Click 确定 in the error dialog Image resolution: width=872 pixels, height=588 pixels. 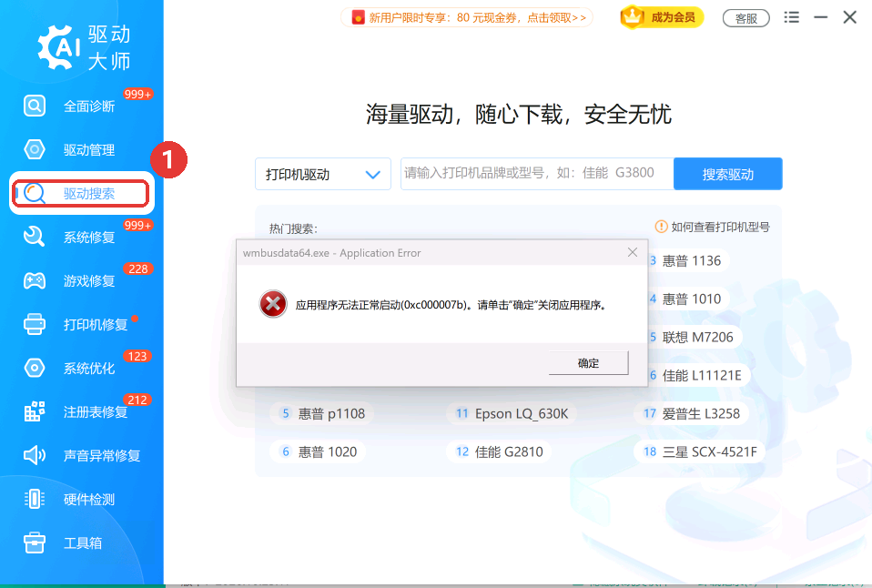click(x=588, y=362)
